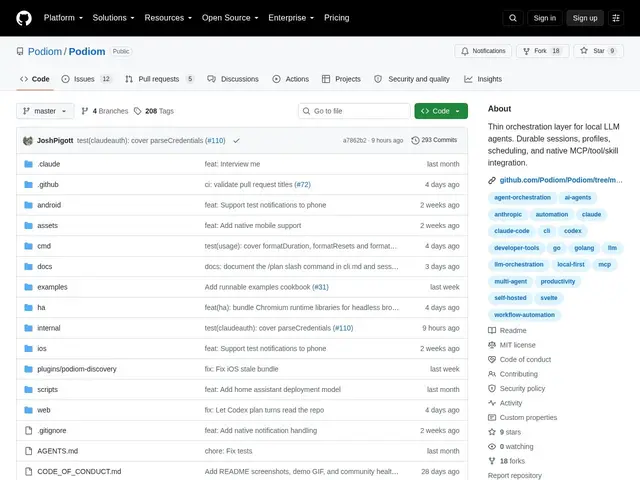Viewport: 640px width, 480px height.
Task: Click the branch icon beside 4 Branches
Action: click(x=85, y=111)
